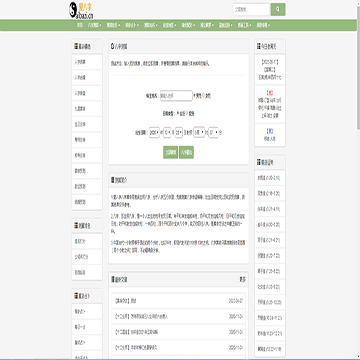Click the list icon heading the zodiac dates panel
Viewport: 360px width, 360px height.
259,162
